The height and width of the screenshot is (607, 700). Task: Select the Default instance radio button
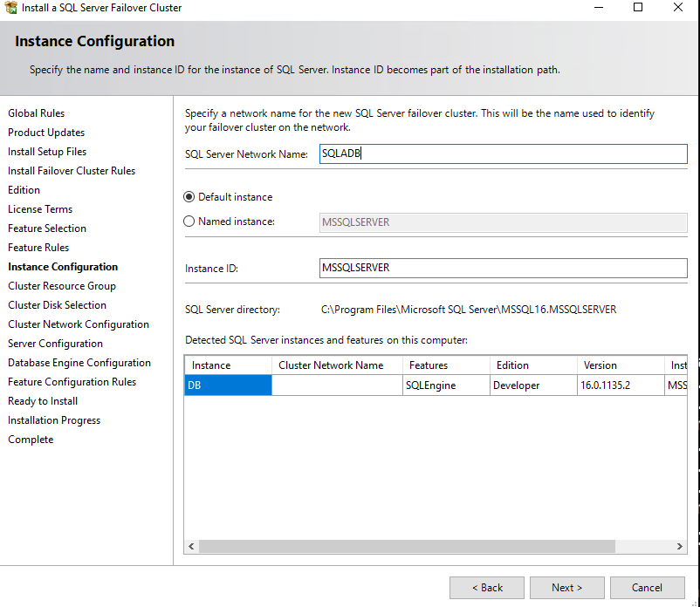pyautogui.click(x=189, y=197)
